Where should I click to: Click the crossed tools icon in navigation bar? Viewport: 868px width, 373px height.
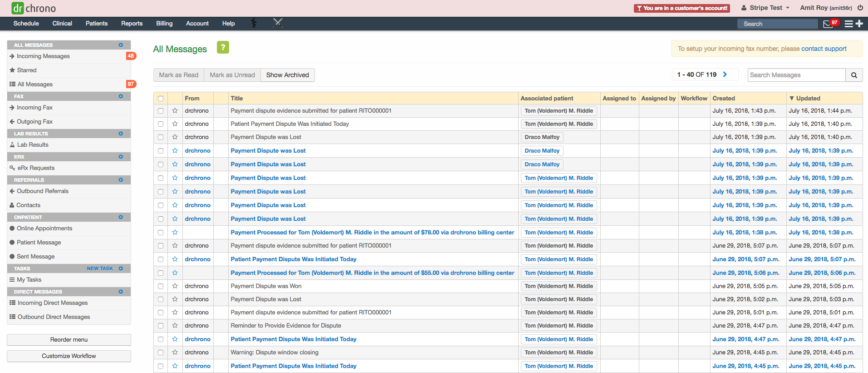coord(278,23)
